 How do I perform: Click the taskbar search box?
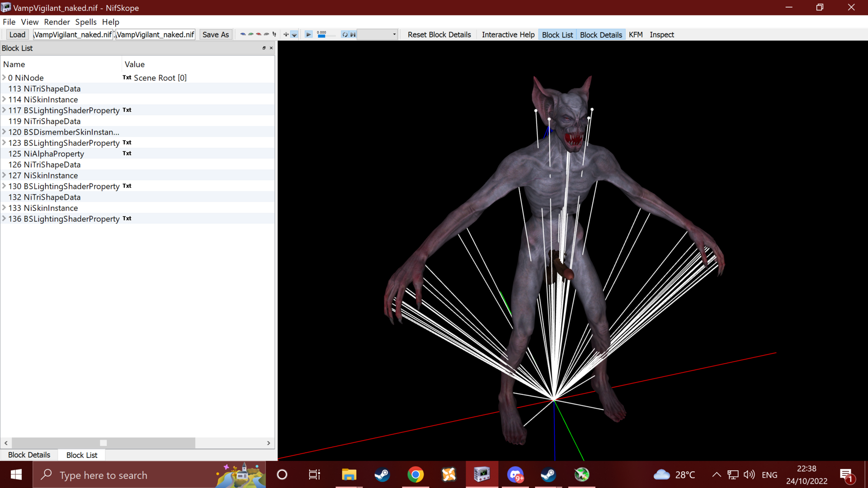pyautogui.click(x=149, y=474)
